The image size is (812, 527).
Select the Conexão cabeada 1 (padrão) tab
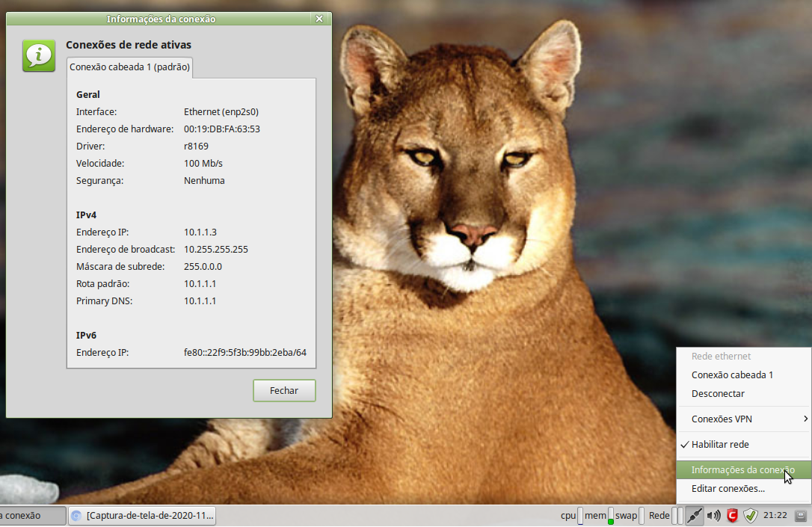(129, 67)
